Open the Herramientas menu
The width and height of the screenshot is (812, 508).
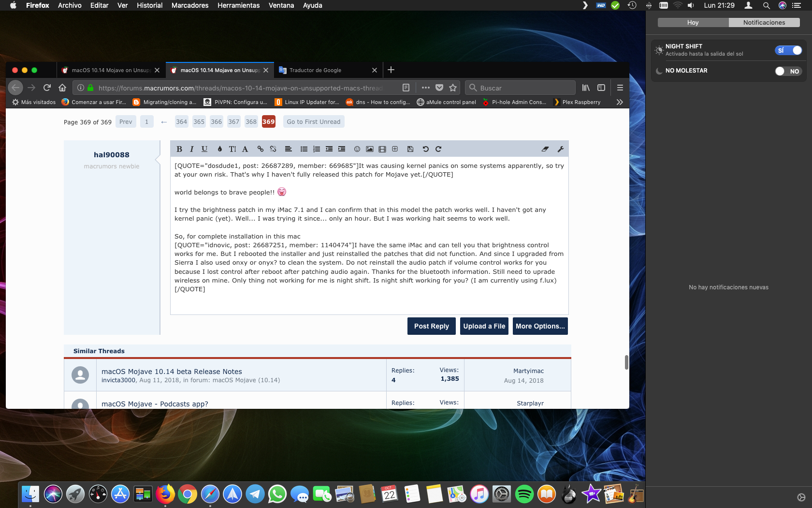238,5
